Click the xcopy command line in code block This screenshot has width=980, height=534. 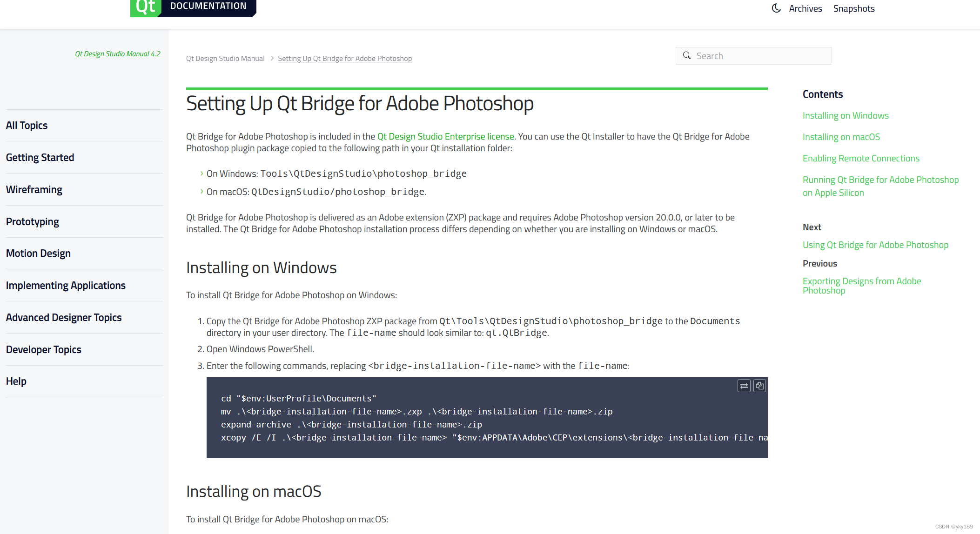point(494,438)
